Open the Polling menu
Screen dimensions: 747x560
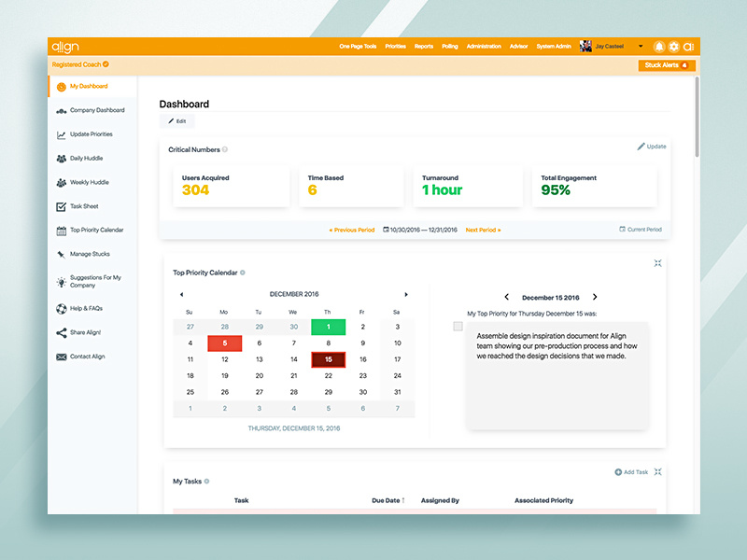[450, 46]
